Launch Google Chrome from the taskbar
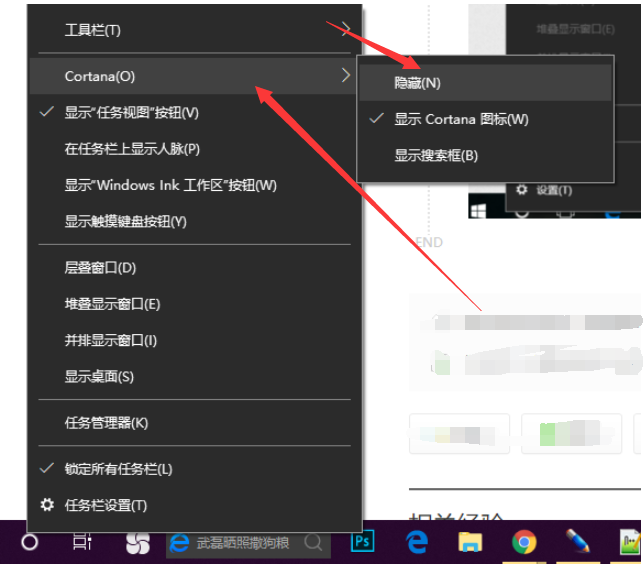 (523, 542)
